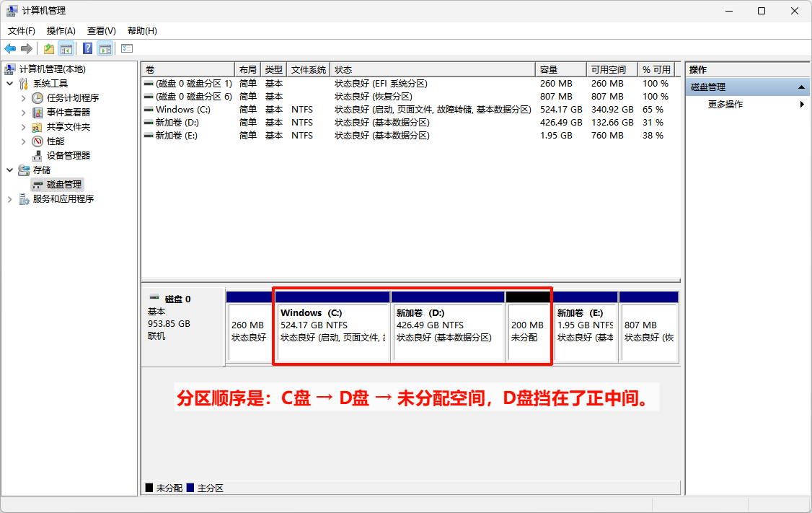This screenshot has width=812, height=513.
Task: Select the 新加卷 (D:) 426.49 GB partition block
Action: click(448, 326)
